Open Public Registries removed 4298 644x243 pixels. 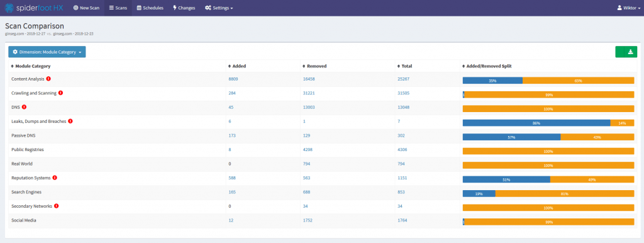pos(308,150)
